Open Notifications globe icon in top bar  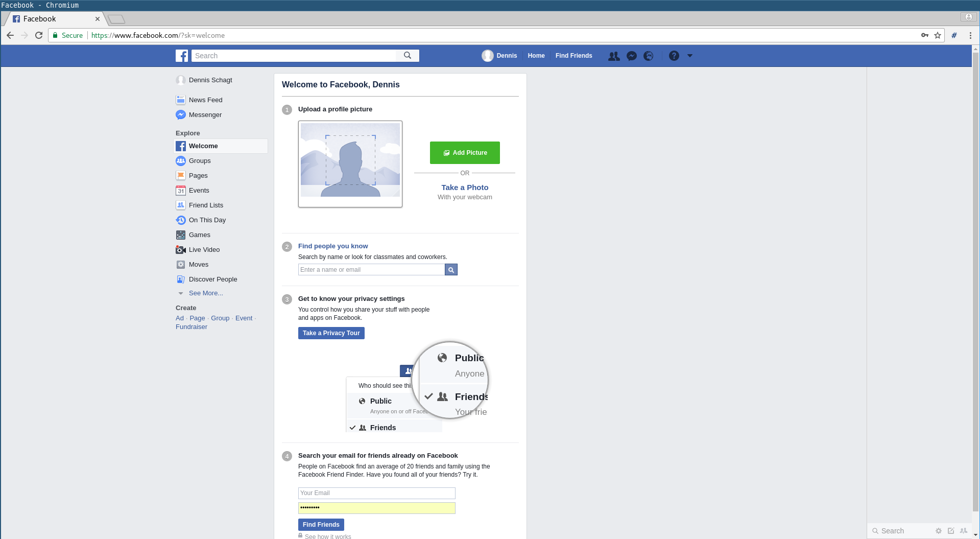(649, 56)
